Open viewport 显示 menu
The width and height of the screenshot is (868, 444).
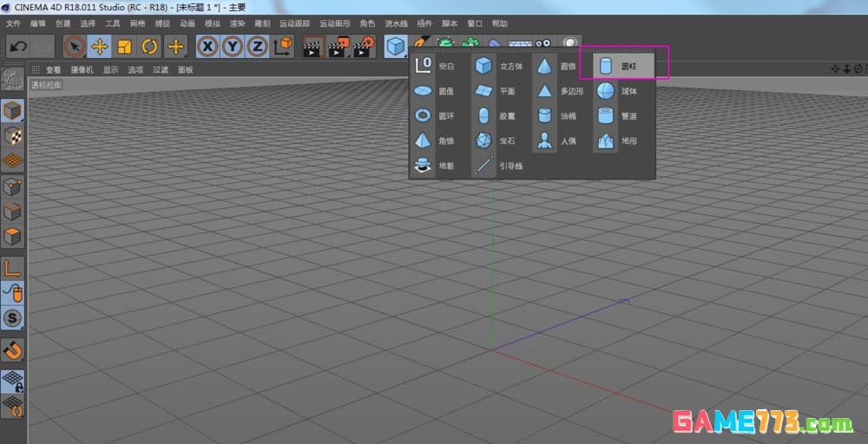[x=111, y=70]
